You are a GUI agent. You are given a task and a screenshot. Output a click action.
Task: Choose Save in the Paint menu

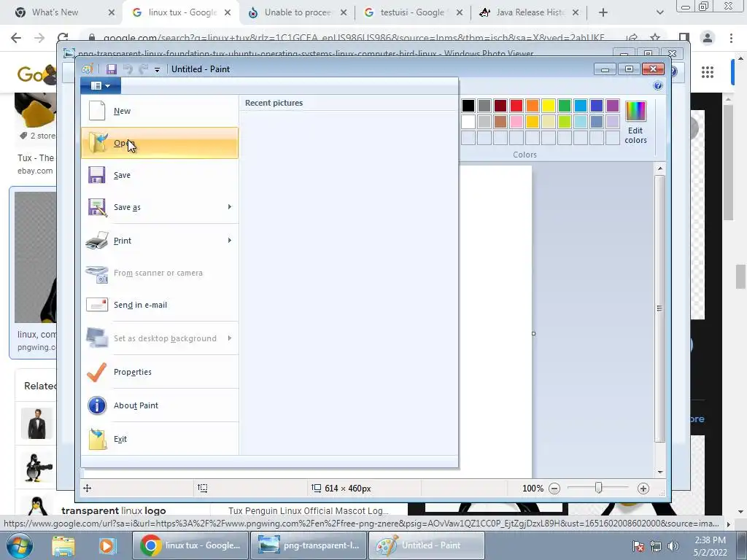coord(160,175)
